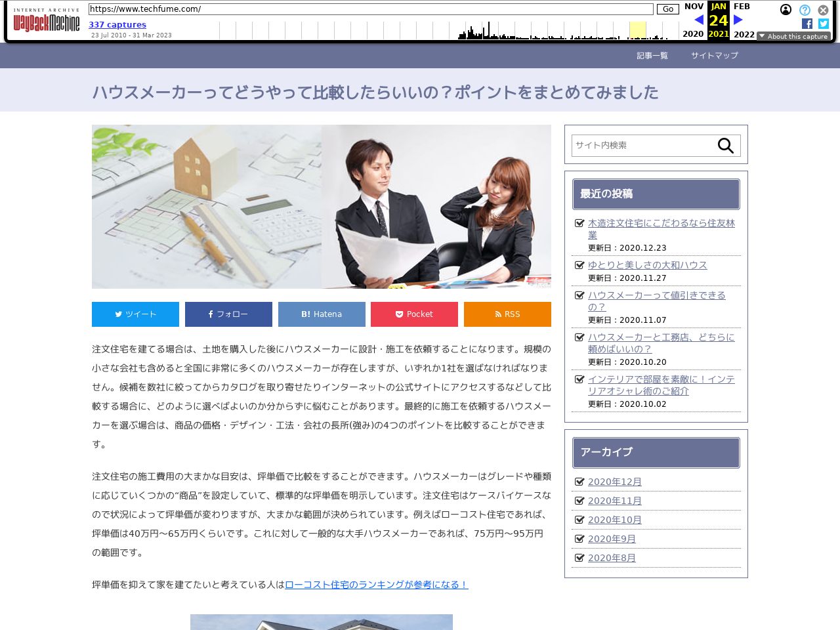The width and height of the screenshot is (840, 630).
Task: Share capture on Twitter icon
Action: click(x=824, y=24)
